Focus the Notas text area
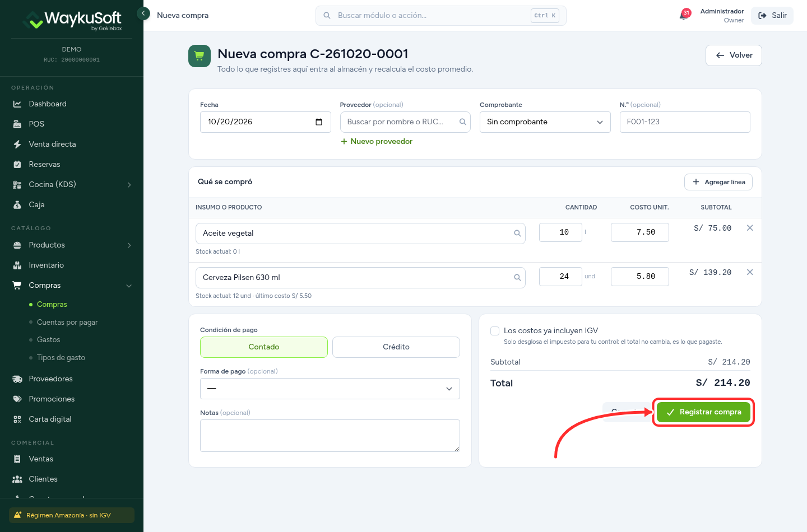 point(330,436)
